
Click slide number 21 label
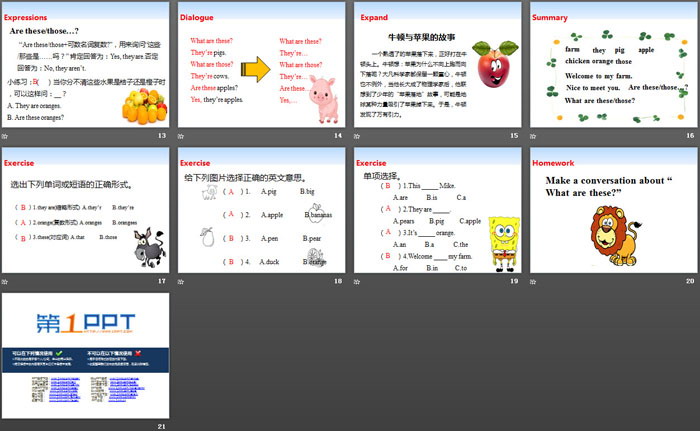pos(162,427)
